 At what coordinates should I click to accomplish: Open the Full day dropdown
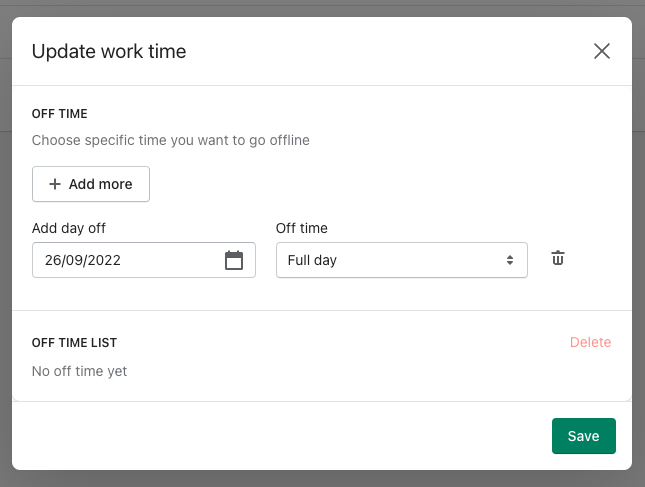(400, 260)
